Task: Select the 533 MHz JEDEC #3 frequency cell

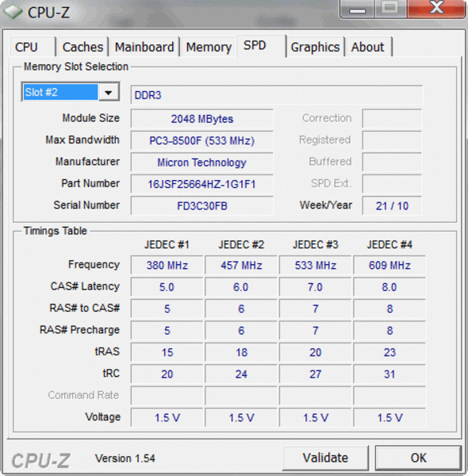Action: pyautogui.click(x=316, y=265)
